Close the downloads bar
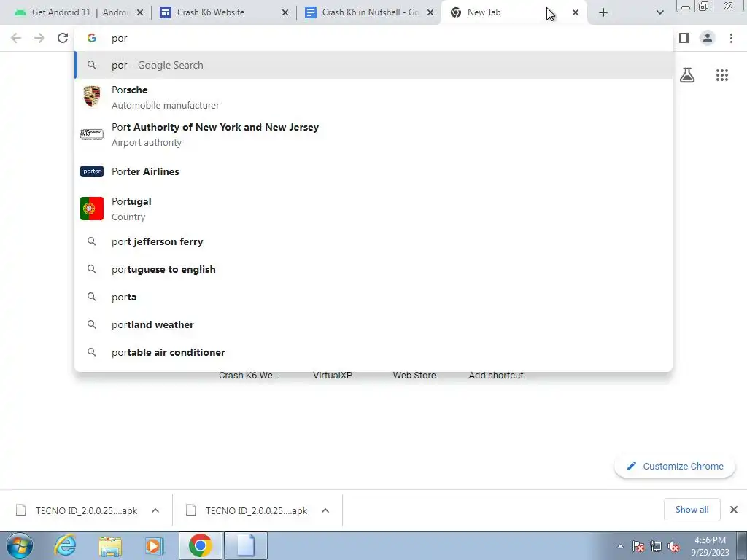747x560 pixels. click(734, 510)
